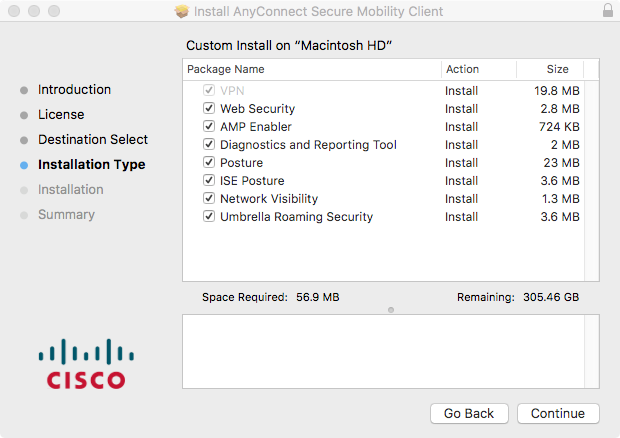Select the Web Security row name
620x438 pixels.
[x=257, y=109]
